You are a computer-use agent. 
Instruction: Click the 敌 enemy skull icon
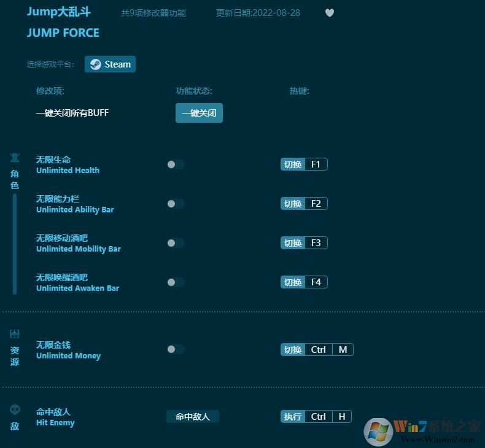[15, 410]
